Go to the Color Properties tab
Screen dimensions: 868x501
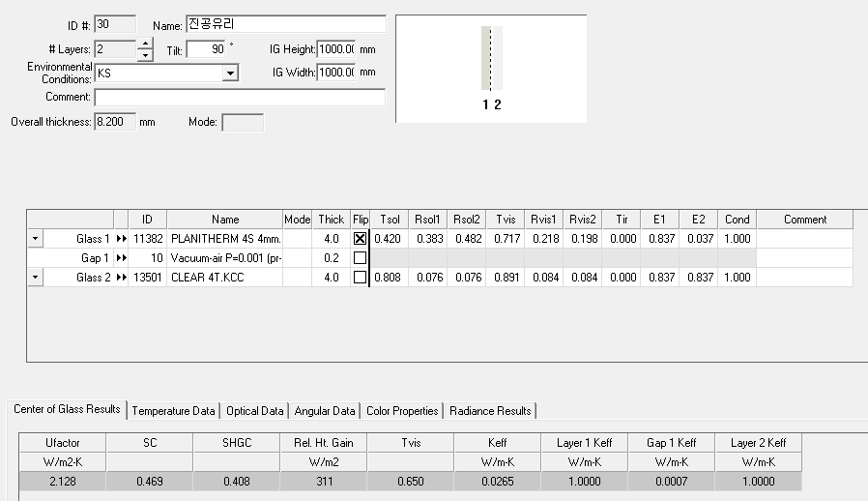[x=403, y=411]
